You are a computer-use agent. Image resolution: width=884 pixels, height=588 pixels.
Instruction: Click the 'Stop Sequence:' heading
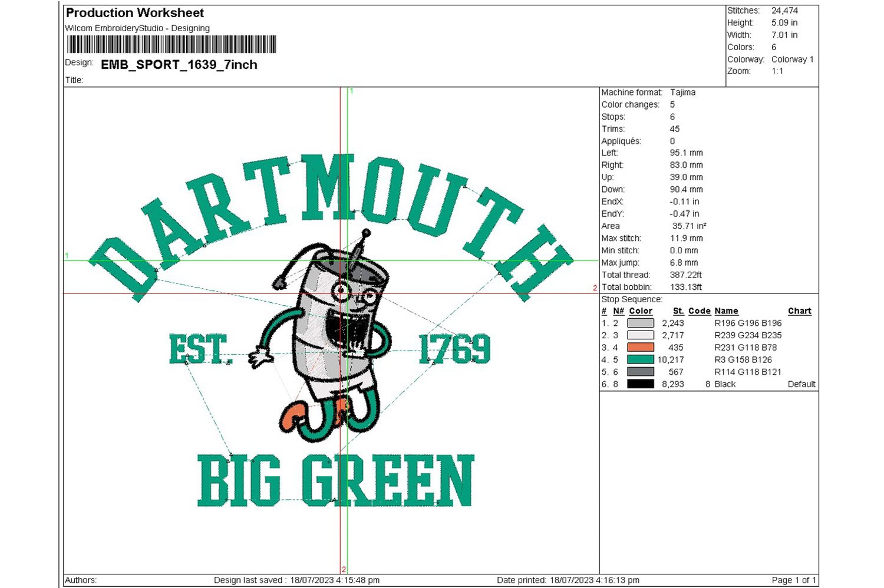tap(632, 299)
